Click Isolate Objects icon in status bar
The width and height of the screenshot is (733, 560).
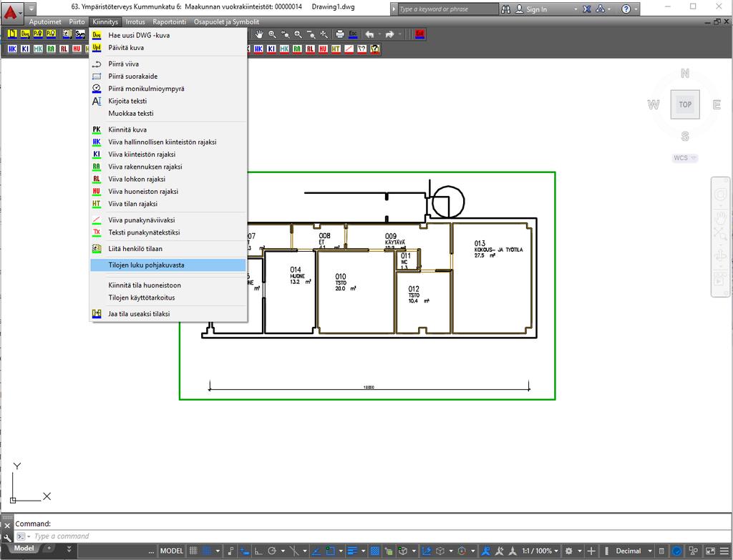pos(694,551)
